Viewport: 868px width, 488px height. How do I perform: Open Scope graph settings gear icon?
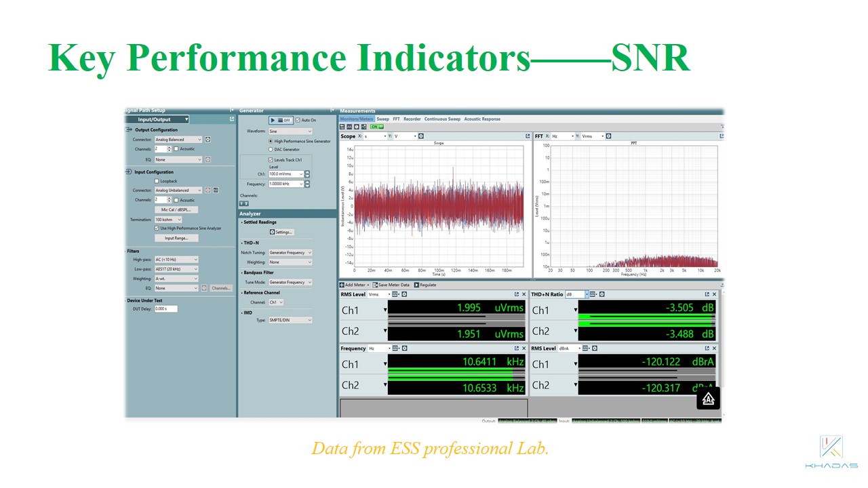coord(421,136)
